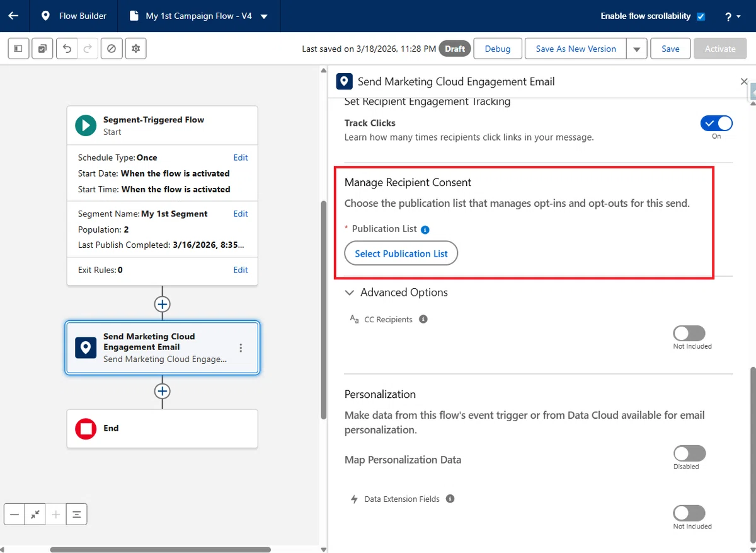Viewport: 756px width, 553px height.
Task: Turn off Track Clicks toggle
Action: (716, 123)
